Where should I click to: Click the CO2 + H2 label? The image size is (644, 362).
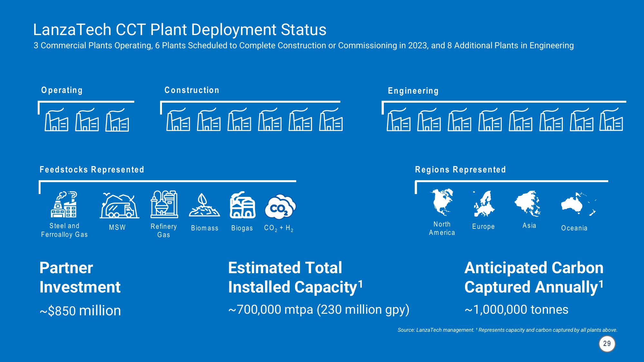tap(279, 228)
